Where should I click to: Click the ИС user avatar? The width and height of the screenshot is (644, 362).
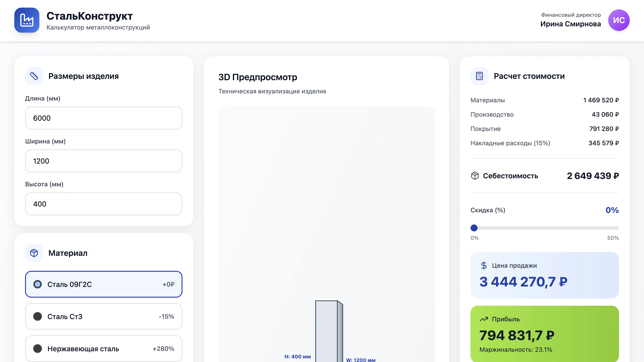point(619,20)
